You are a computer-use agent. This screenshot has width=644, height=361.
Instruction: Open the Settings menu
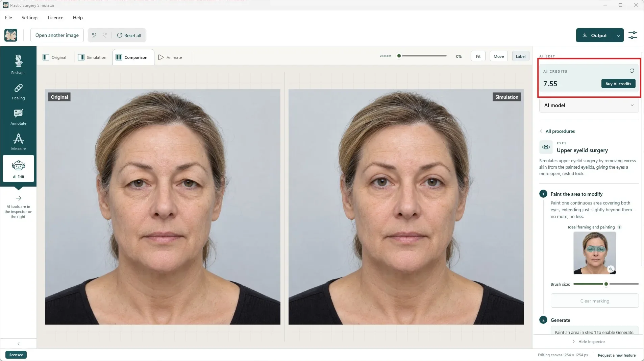(x=30, y=18)
